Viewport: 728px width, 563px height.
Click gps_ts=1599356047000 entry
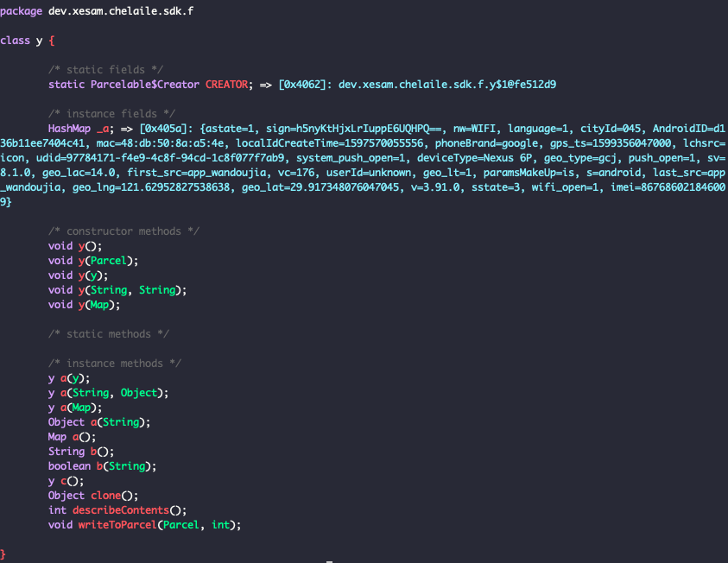(611, 143)
